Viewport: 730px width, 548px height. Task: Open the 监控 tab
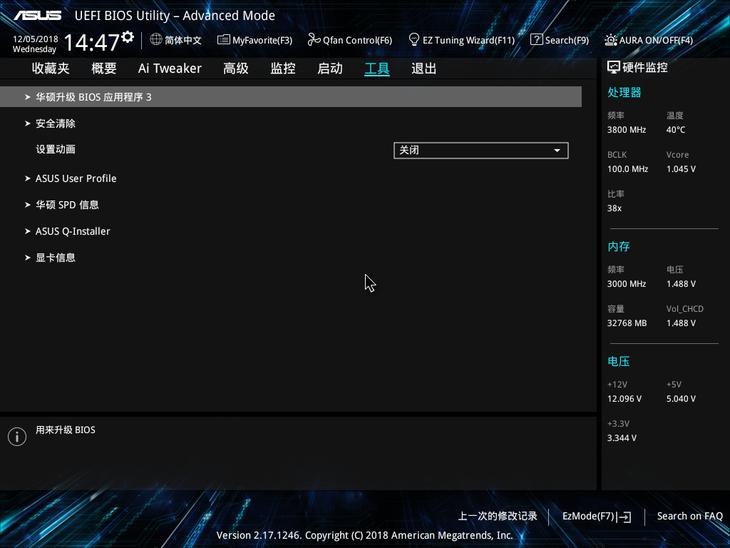(x=283, y=68)
